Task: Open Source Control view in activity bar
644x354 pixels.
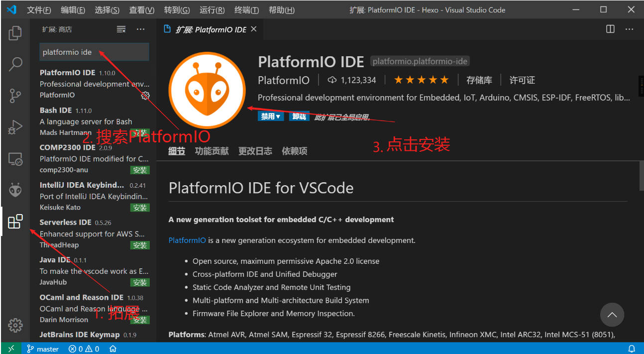Action: (x=15, y=96)
